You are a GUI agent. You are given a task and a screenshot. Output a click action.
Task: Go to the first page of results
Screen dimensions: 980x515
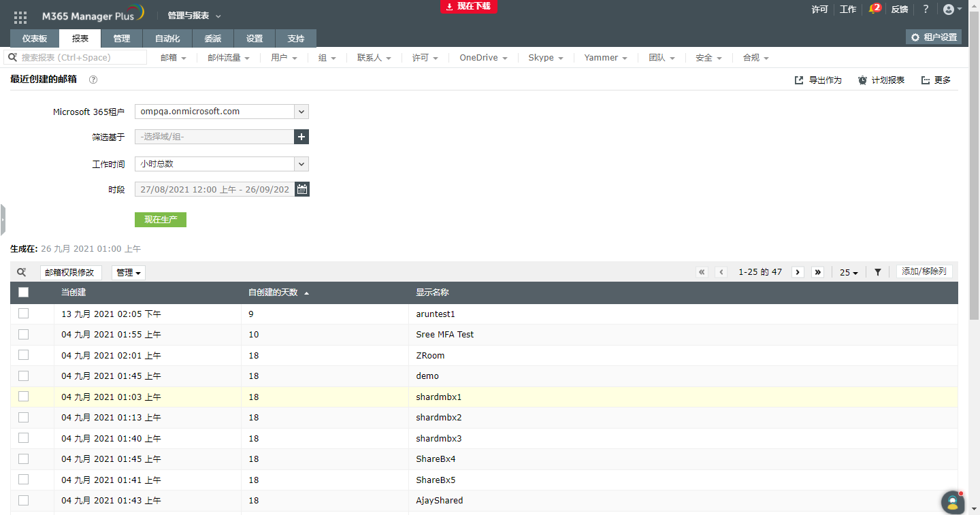coord(702,272)
